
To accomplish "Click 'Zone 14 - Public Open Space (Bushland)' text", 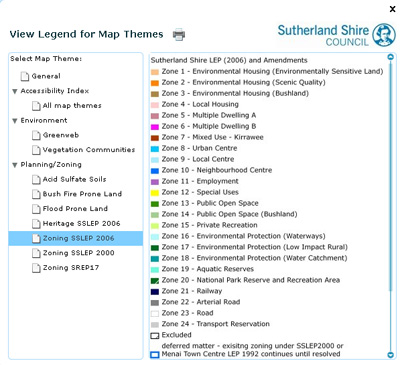I will [229, 214].
